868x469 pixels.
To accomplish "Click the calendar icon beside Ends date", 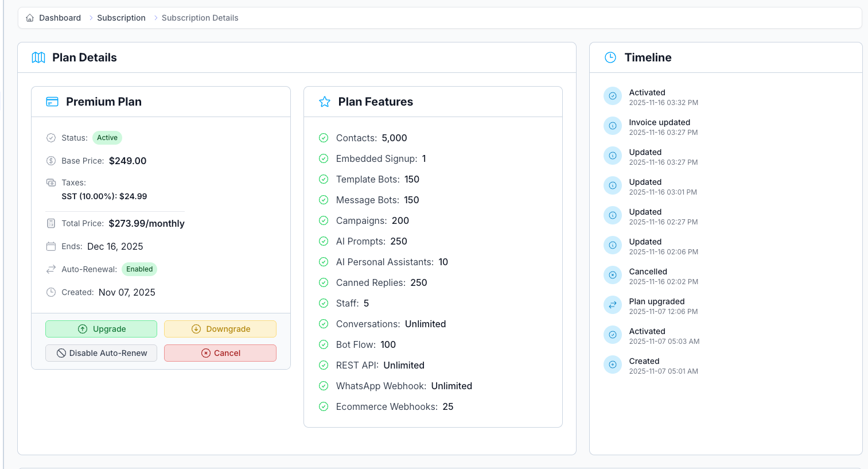I will click(51, 246).
